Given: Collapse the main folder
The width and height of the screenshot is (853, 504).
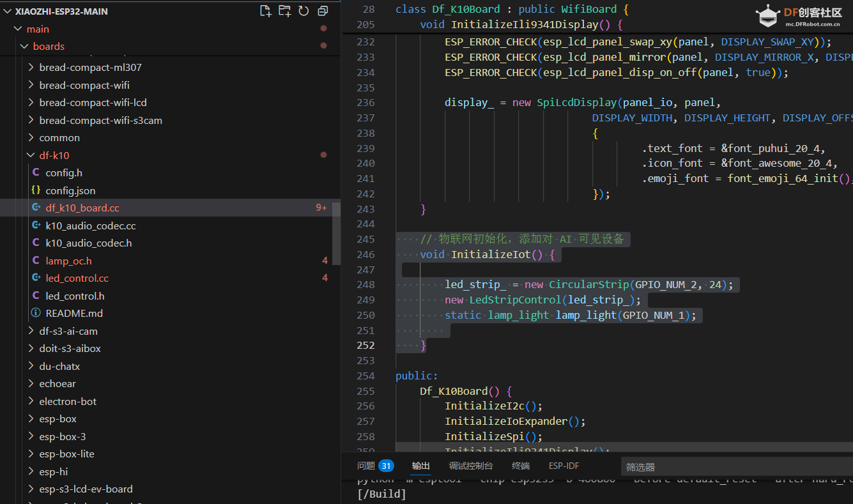Looking at the screenshot, I should pyautogui.click(x=18, y=29).
